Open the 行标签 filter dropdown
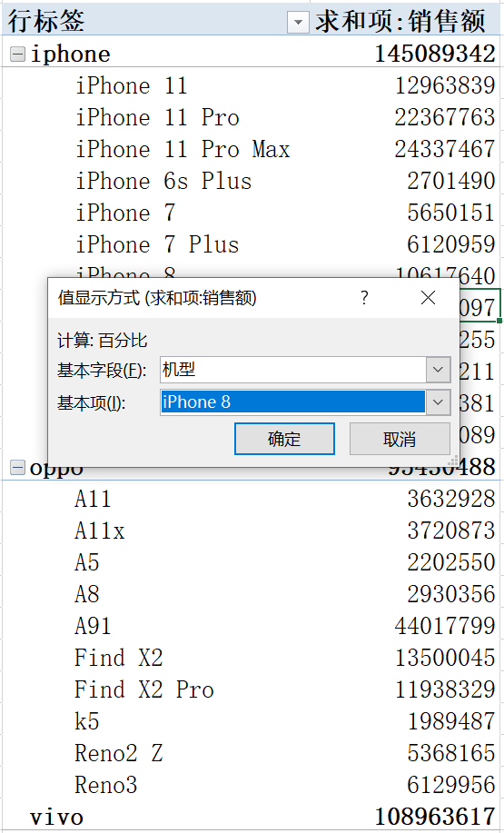The image size is (504, 833). (x=298, y=23)
